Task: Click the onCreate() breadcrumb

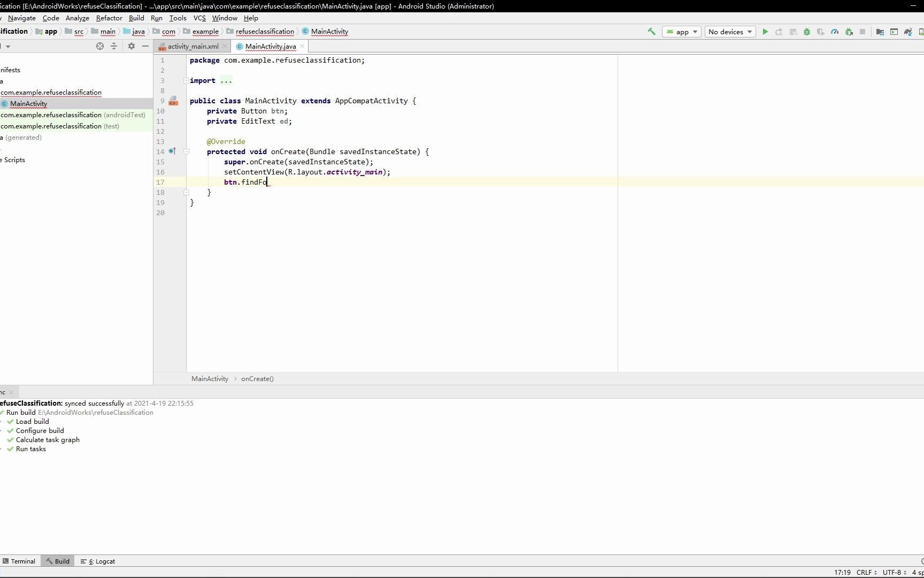Action: [x=257, y=378]
